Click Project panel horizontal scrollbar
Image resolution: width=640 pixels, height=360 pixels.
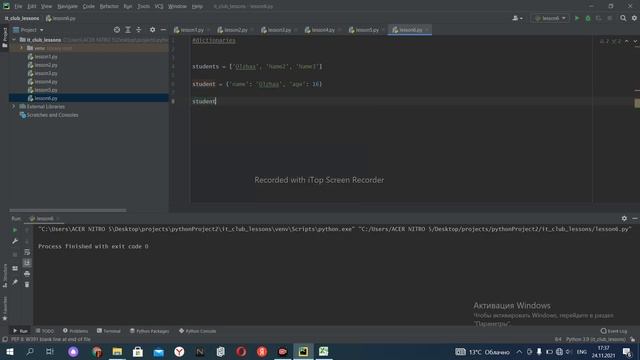(68, 210)
